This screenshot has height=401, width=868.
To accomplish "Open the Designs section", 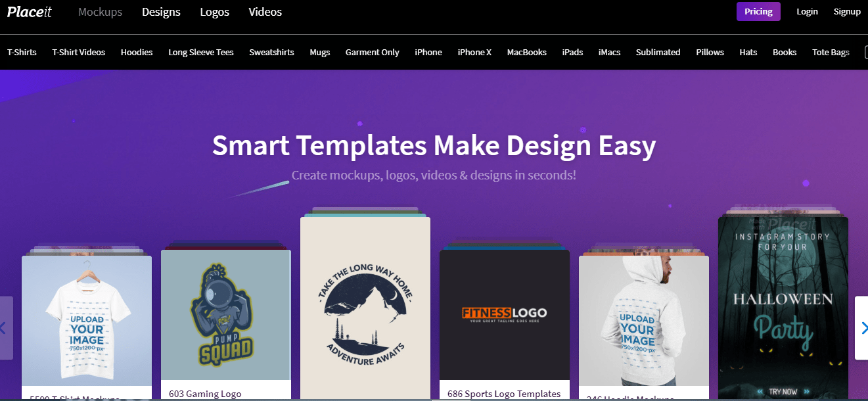I will [161, 12].
